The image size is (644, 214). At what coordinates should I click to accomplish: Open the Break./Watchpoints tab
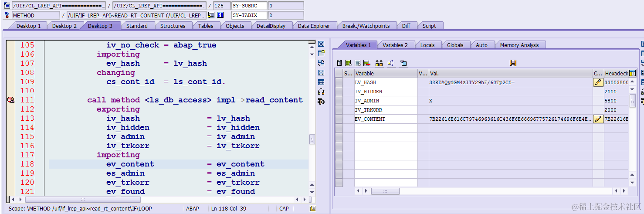(366, 26)
